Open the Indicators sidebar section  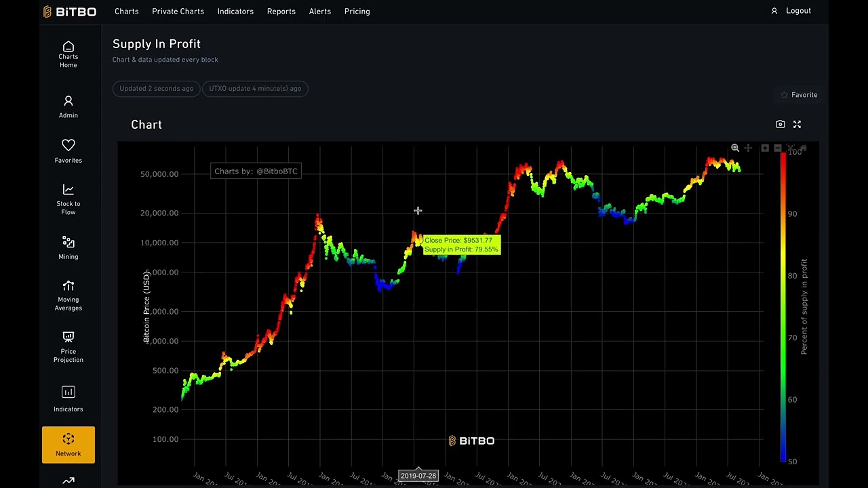68,399
